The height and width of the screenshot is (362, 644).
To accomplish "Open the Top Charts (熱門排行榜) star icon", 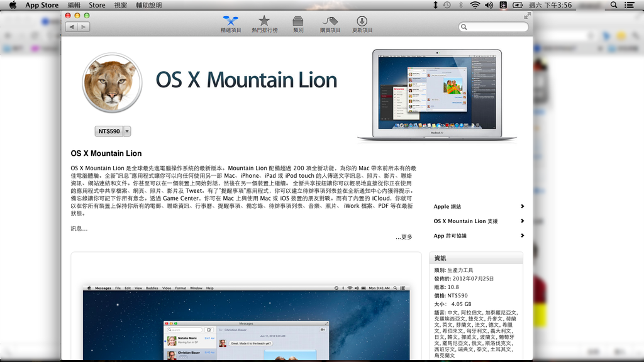I will 264,25.
